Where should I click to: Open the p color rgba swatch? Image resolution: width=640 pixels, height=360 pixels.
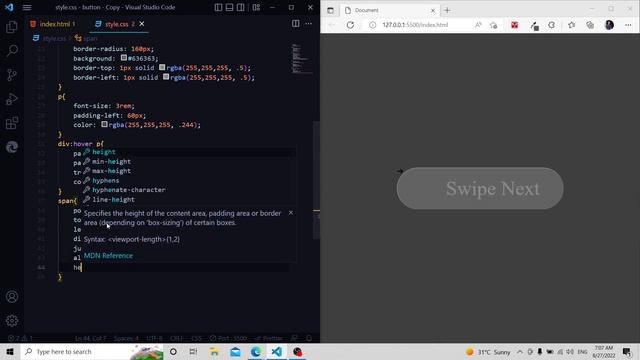coord(104,124)
